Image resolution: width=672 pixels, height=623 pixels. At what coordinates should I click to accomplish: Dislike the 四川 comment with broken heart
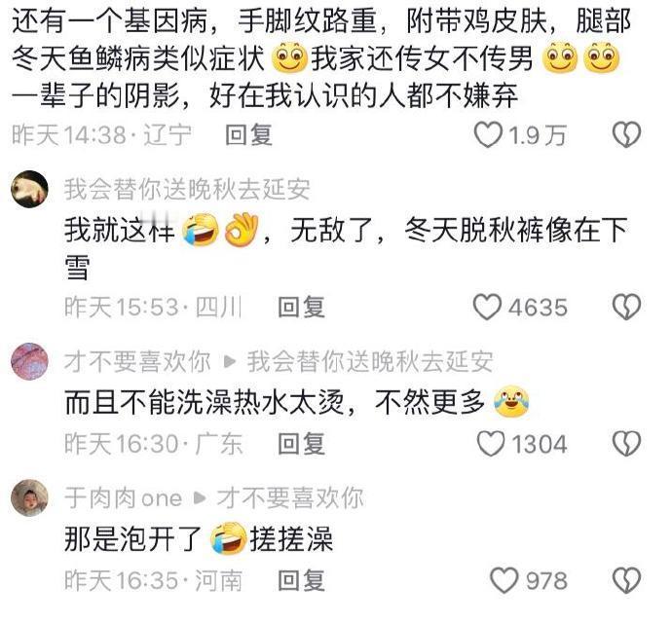pyautogui.click(x=626, y=307)
